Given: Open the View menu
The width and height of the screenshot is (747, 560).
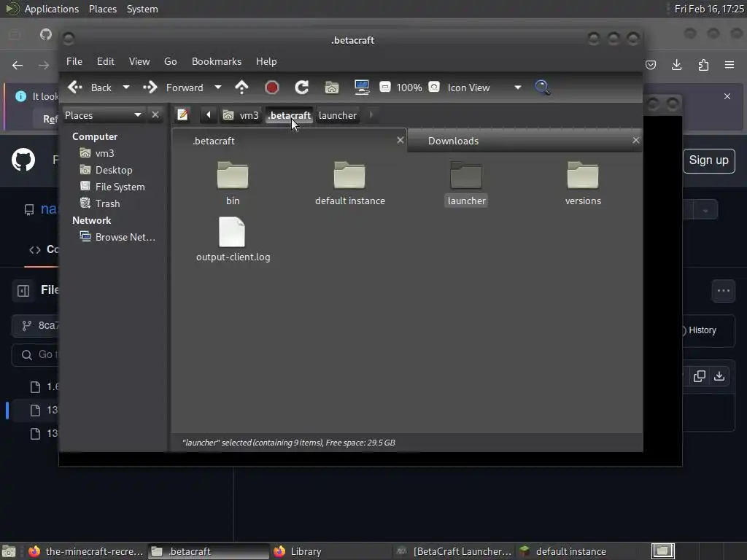Looking at the screenshot, I should click(x=139, y=61).
